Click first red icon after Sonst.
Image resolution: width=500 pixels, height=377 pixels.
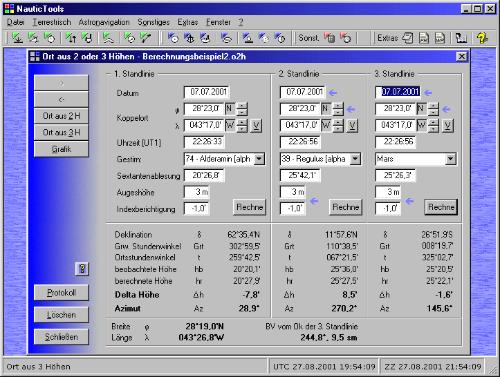pyautogui.click(x=330, y=38)
